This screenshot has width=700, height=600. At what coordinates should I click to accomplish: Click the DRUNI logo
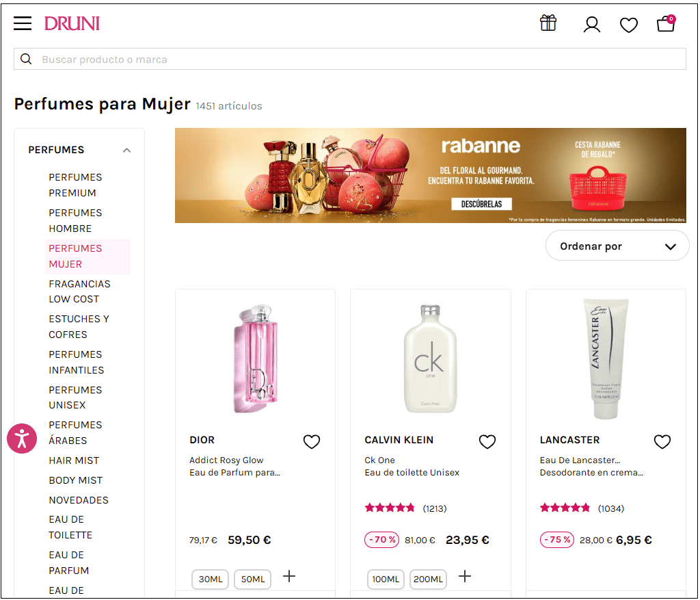pos(72,23)
